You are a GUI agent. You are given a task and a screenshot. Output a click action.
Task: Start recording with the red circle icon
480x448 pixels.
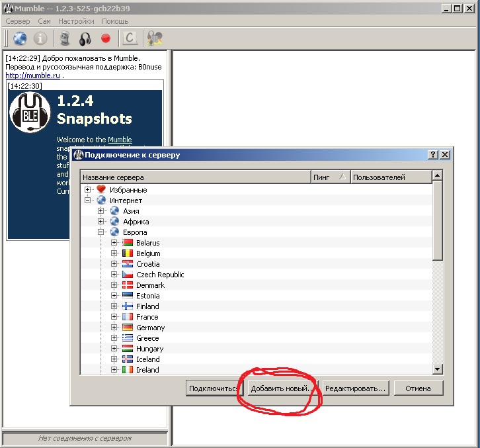106,38
